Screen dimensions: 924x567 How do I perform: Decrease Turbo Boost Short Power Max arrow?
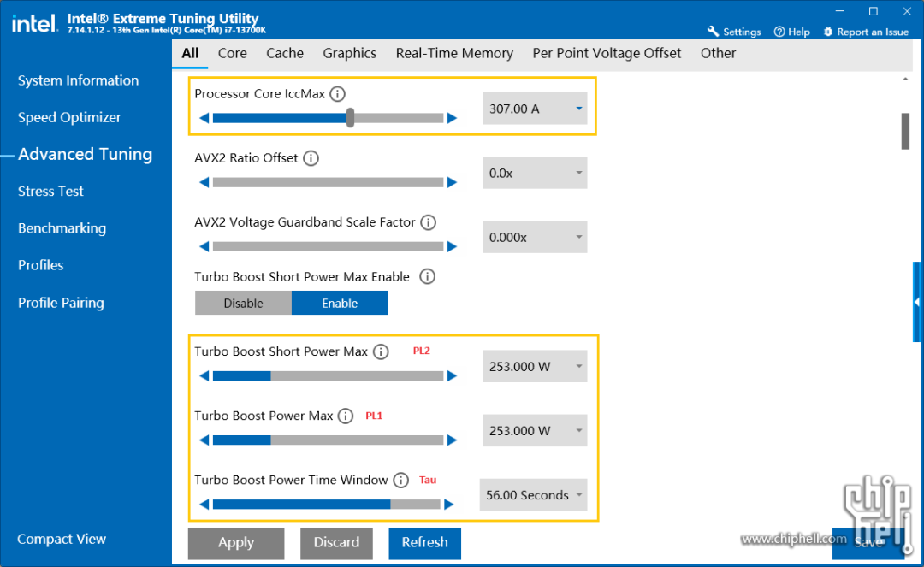point(204,376)
